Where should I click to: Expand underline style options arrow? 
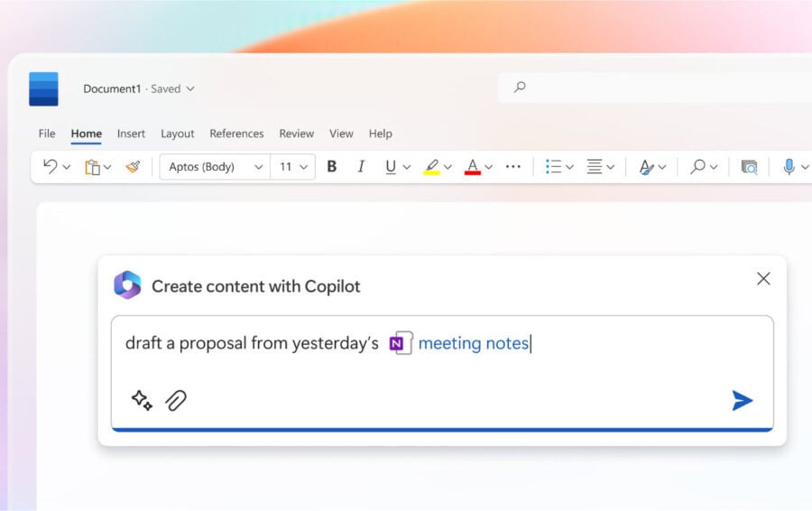coord(407,167)
